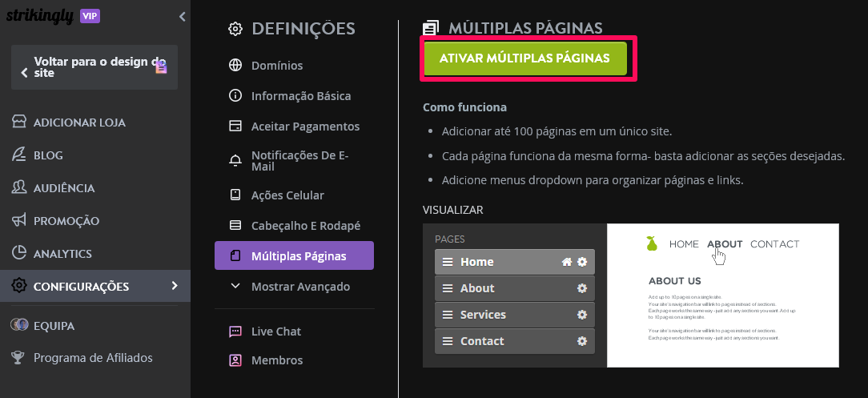868x398 pixels.
Task: Click the 'Adicionar até 100 páginas' bullet text
Action: [x=557, y=132]
